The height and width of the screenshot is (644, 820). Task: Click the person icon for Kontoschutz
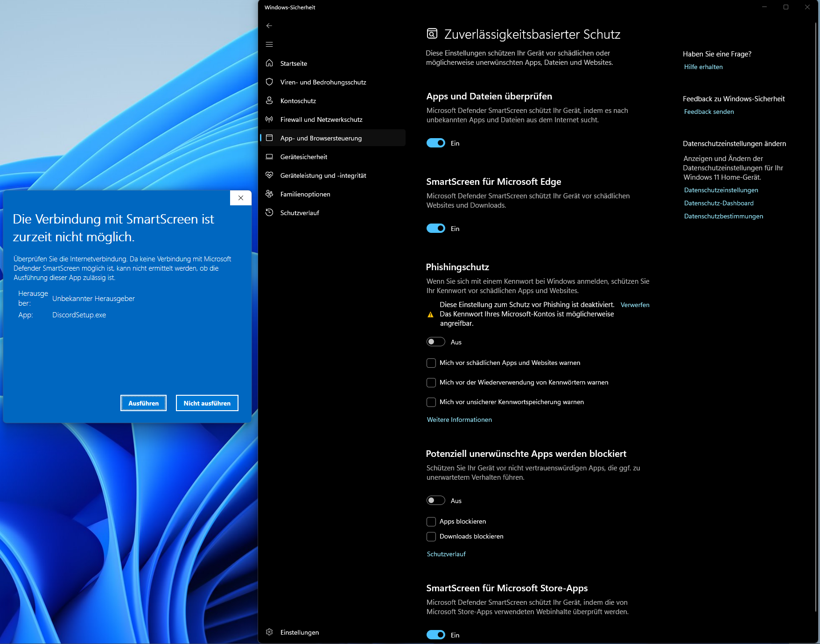pyautogui.click(x=269, y=100)
